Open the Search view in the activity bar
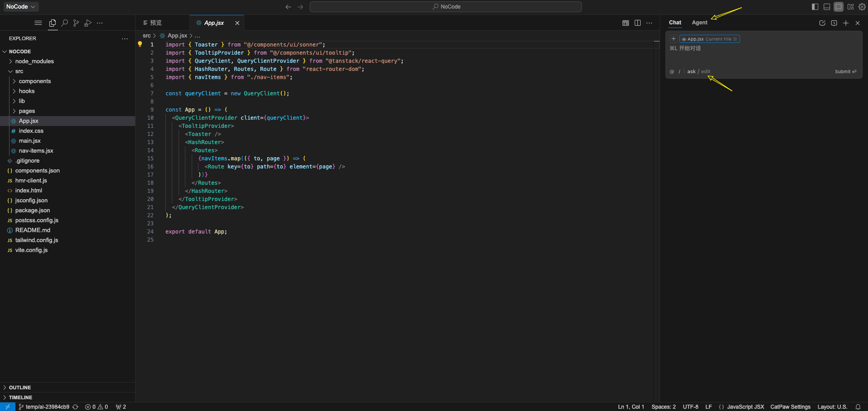This screenshot has height=411, width=868. (x=65, y=23)
